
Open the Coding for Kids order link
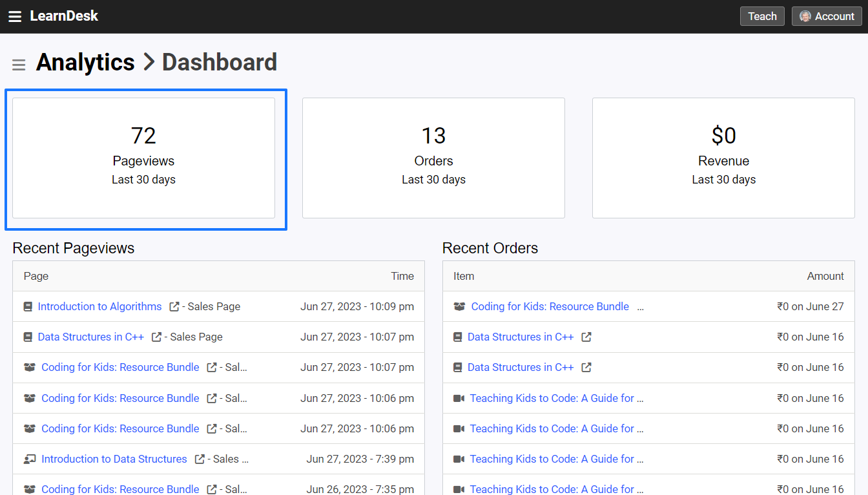[x=550, y=306]
